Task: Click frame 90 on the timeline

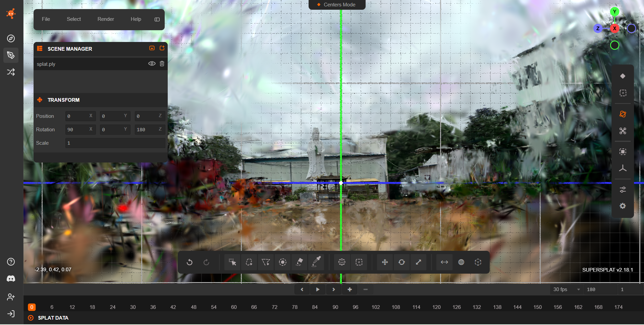Action: 335,307
